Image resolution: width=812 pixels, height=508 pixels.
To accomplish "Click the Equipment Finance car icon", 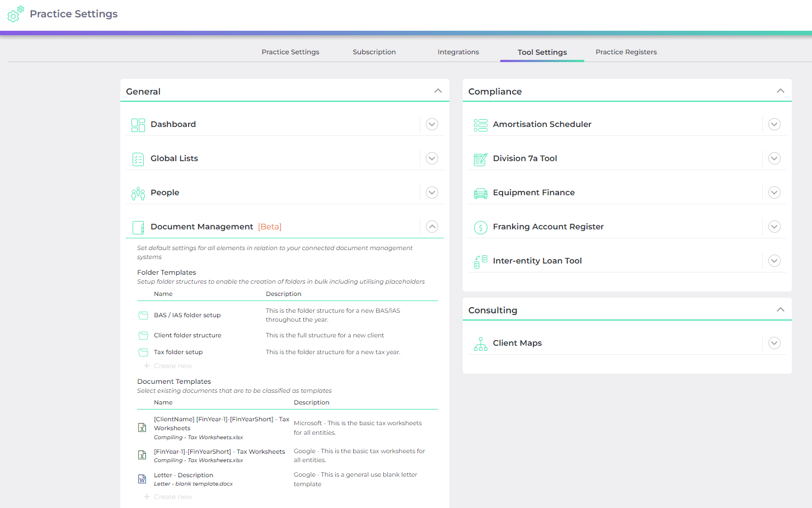I will pos(480,192).
